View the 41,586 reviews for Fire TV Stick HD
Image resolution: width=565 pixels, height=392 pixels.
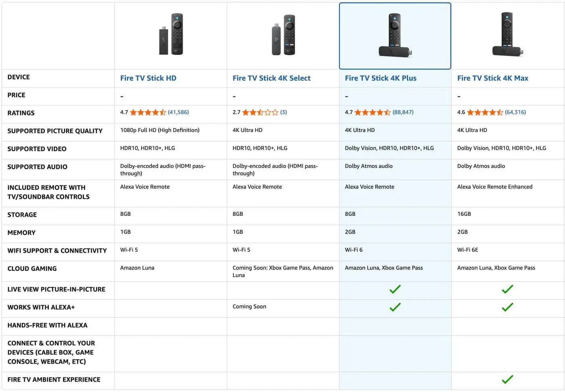point(178,112)
